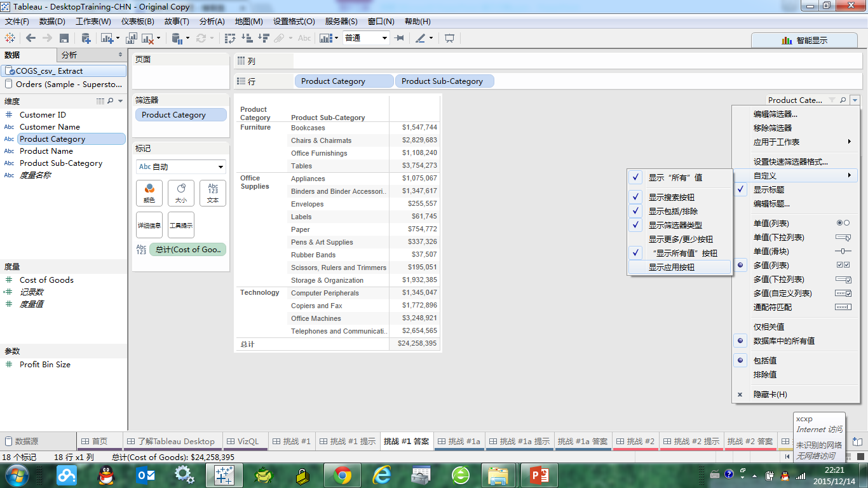
Task: Click Product Sub-Category pill on rows shelf
Action: [444, 81]
